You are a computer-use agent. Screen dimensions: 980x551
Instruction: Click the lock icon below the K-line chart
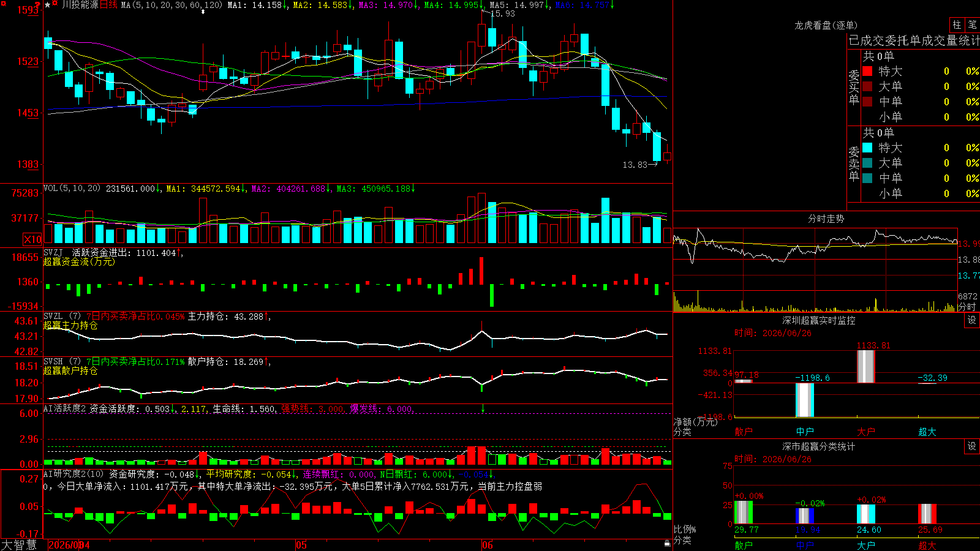click(667, 543)
